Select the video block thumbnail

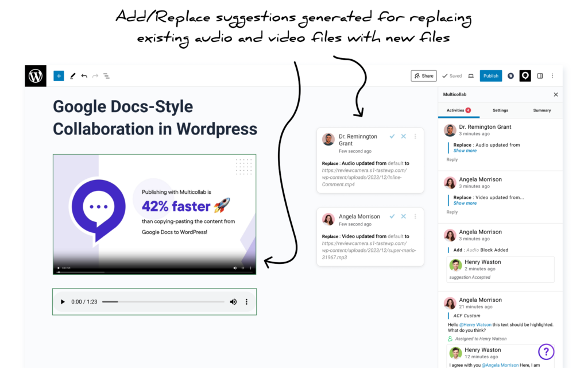coord(154,214)
